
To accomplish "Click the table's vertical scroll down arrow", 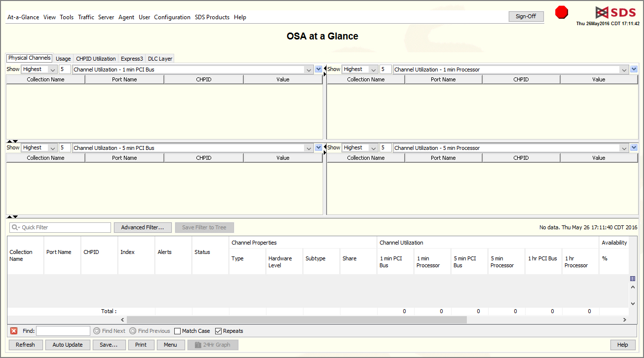I will click(x=633, y=304).
